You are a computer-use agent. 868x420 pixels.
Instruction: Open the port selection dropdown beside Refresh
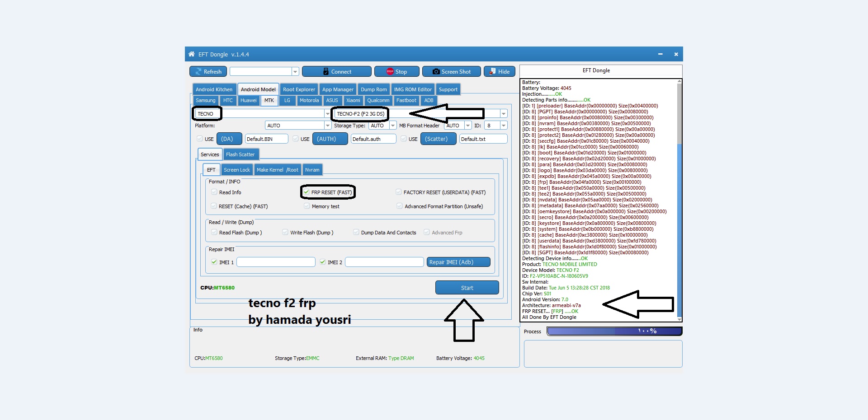(x=295, y=71)
